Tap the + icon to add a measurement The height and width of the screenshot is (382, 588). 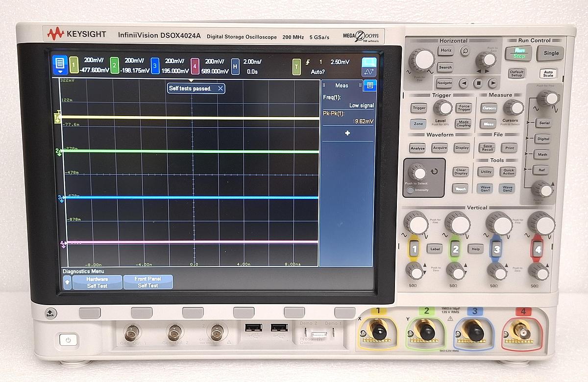point(348,133)
